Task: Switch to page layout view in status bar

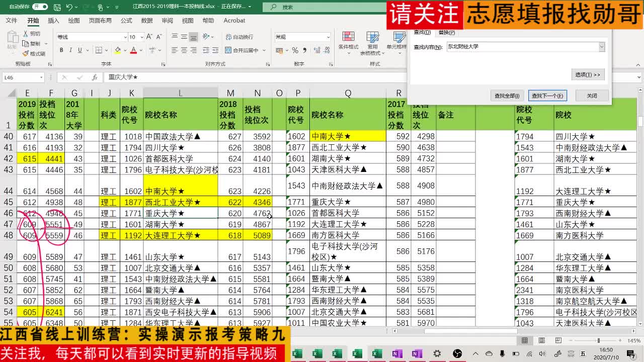Action: click(542, 340)
